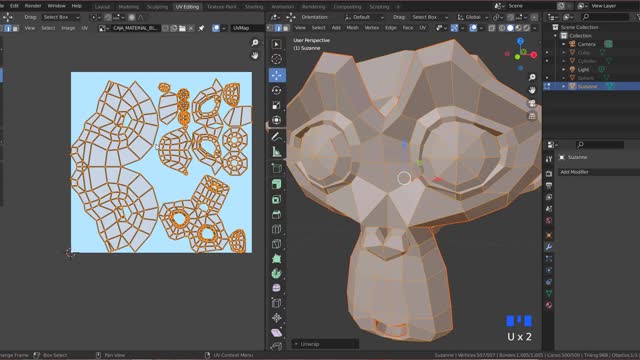The image size is (640, 360).
Task: Collapse the Collection tree arrow
Action: click(x=556, y=36)
